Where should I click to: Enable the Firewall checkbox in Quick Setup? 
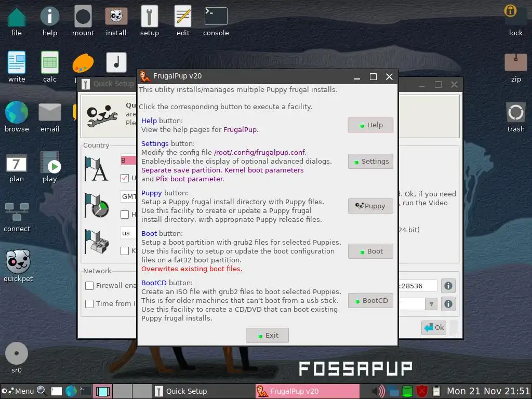[x=89, y=286]
